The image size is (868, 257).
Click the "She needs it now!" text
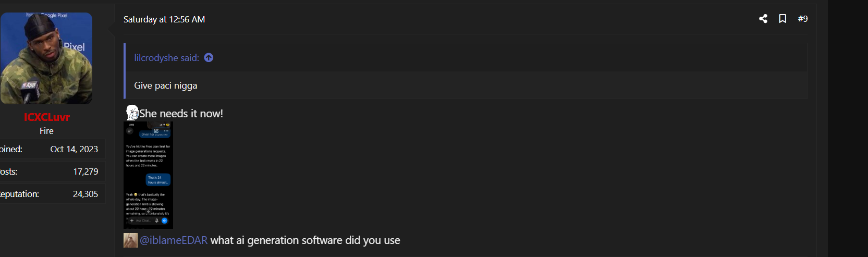tap(181, 114)
